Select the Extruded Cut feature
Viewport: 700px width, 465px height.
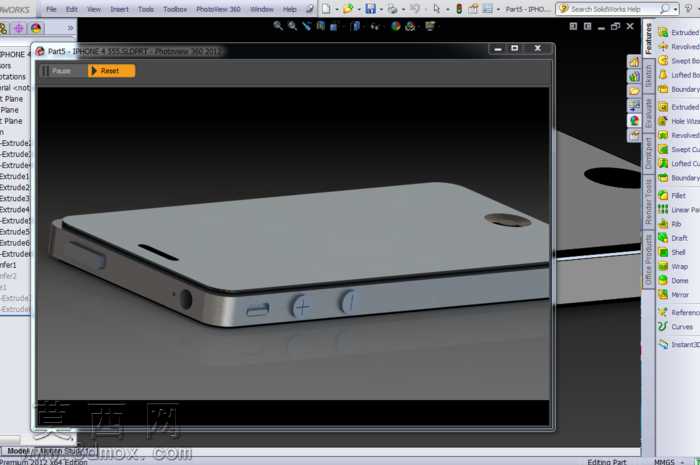[x=679, y=107]
